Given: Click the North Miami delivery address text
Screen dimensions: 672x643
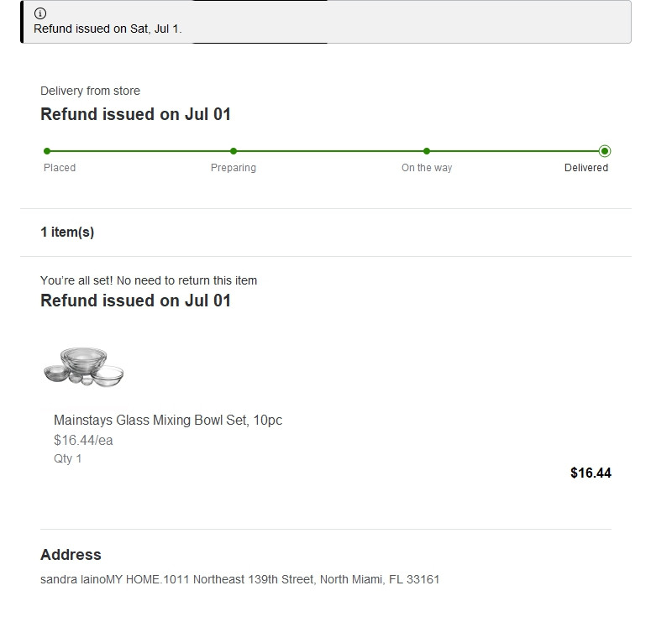Looking at the screenshot, I should 239,579.
